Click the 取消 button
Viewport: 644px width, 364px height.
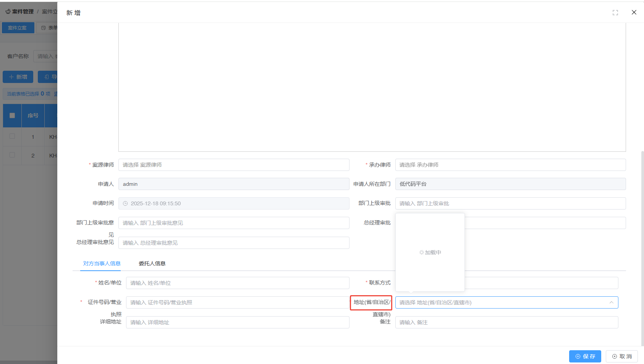point(621,356)
